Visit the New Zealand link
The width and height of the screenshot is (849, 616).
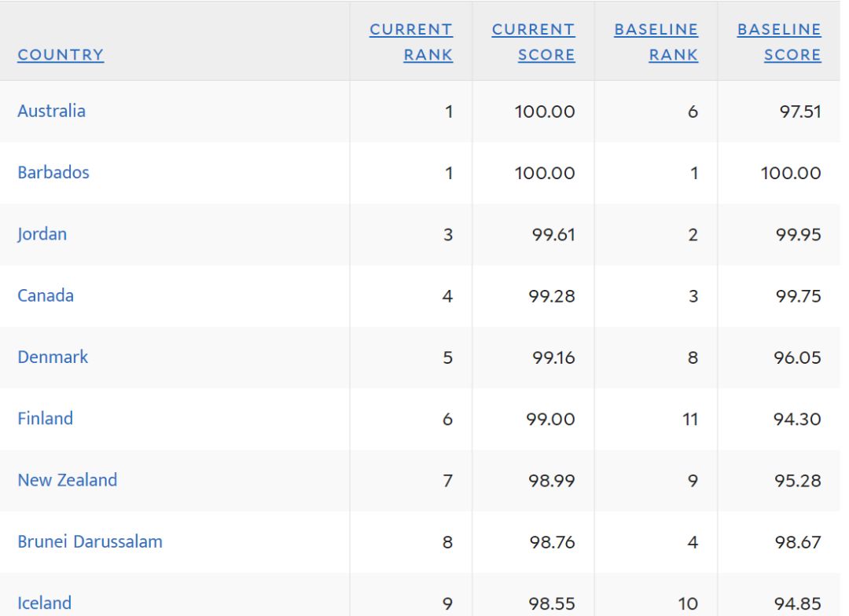pos(67,479)
